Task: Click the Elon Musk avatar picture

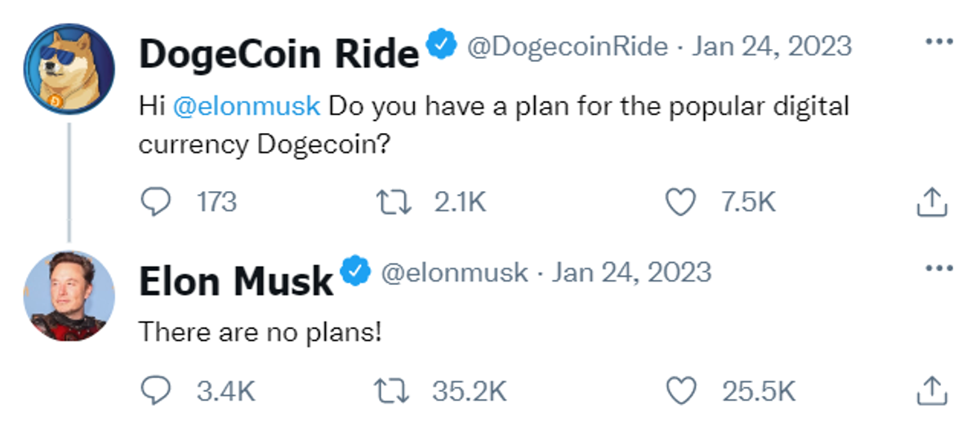Action: click(69, 295)
